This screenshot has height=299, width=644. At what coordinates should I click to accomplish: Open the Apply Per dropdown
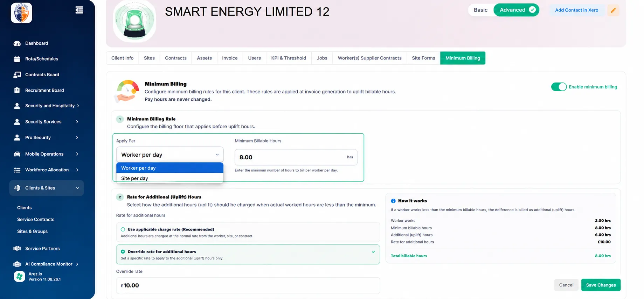169,155
